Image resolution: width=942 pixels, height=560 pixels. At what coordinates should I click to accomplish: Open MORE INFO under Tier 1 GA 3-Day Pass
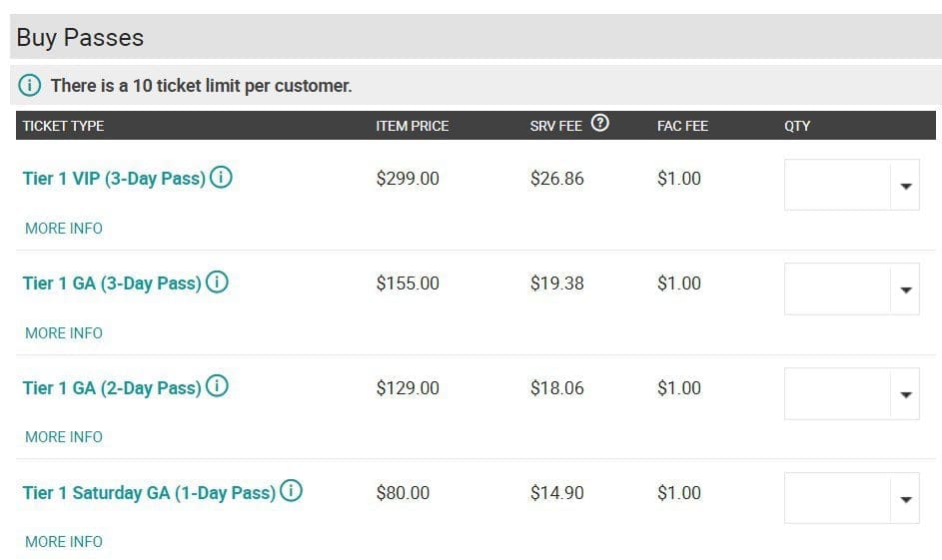pos(64,332)
